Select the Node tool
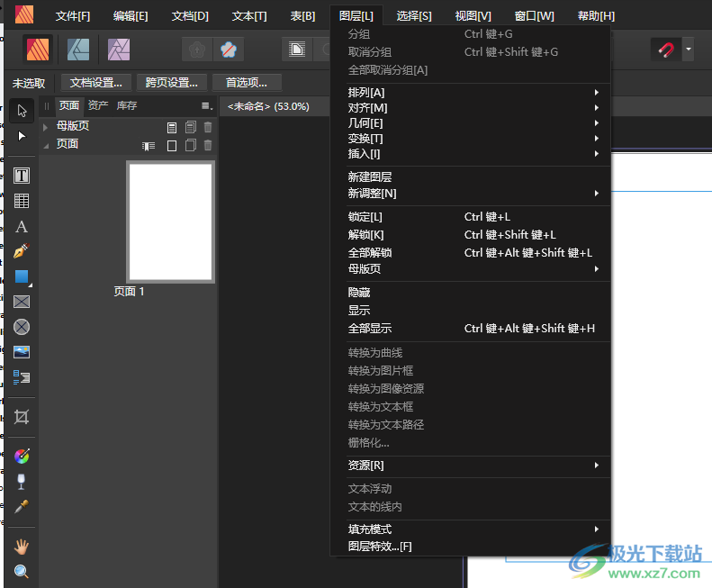Screen dimensions: 712x588 22,136
